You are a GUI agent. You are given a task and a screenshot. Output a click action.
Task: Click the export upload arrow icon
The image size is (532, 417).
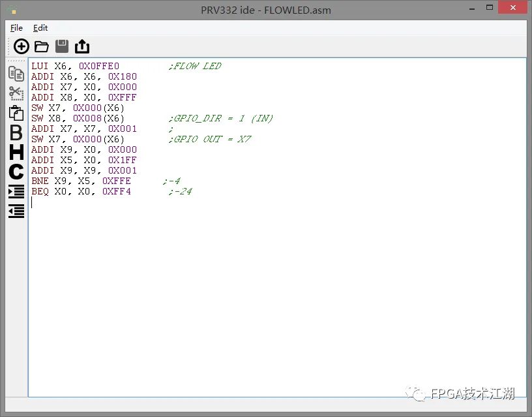[x=82, y=46]
